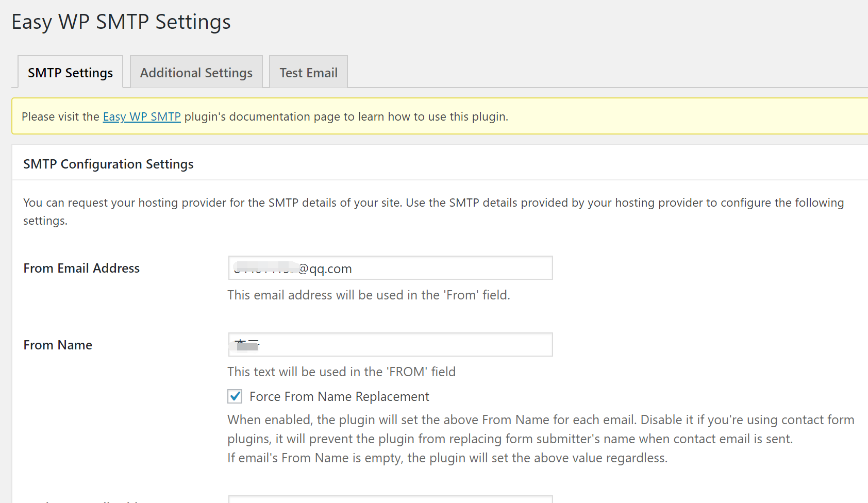Click the From Email Address label
Image resolution: width=868 pixels, height=503 pixels.
coord(81,268)
